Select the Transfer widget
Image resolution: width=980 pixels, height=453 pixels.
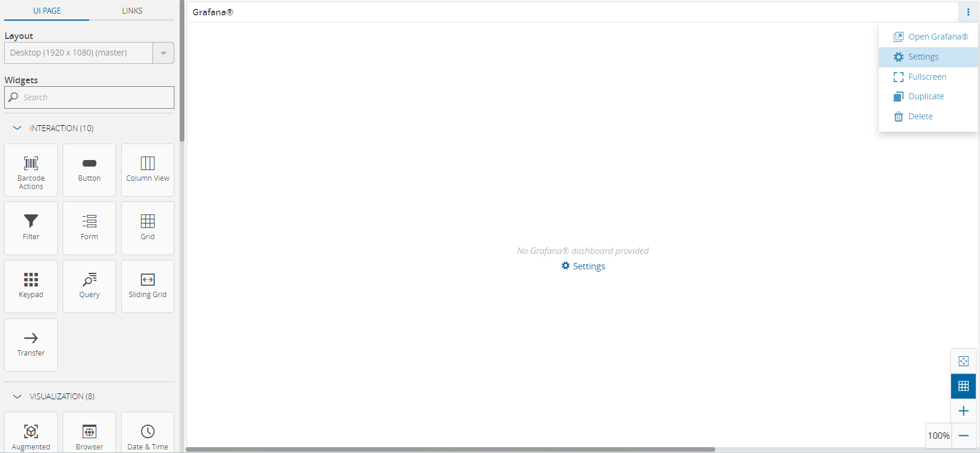tap(31, 345)
